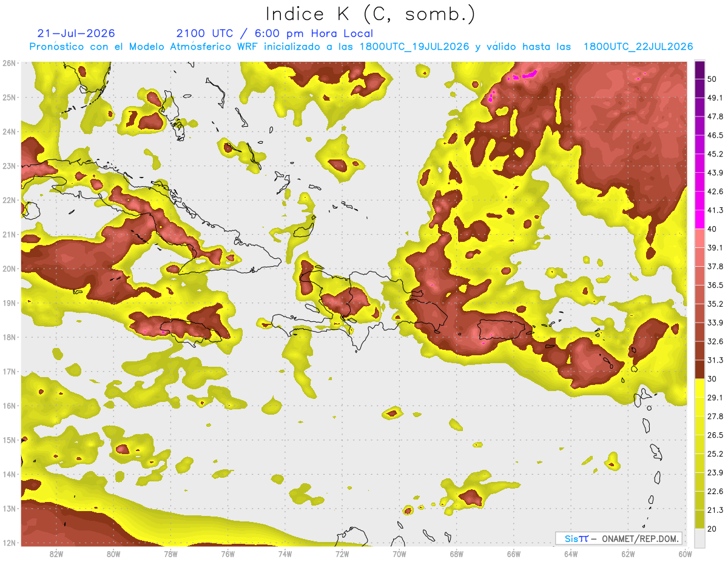Click the colorbar value "23.9"
This screenshot has width=728, height=562.
[715, 473]
